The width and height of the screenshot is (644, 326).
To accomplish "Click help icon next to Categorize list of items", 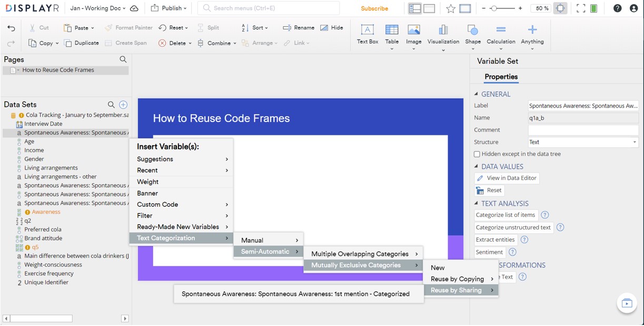I will (x=545, y=215).
